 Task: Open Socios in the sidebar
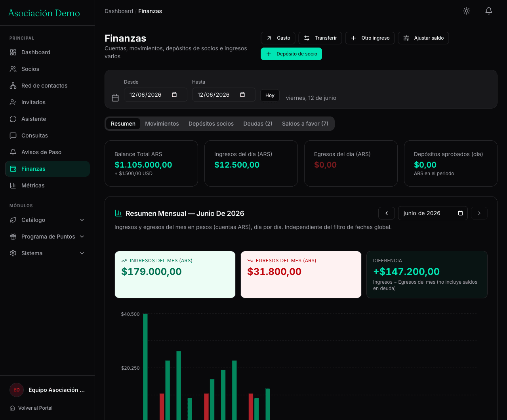(48, 69)
